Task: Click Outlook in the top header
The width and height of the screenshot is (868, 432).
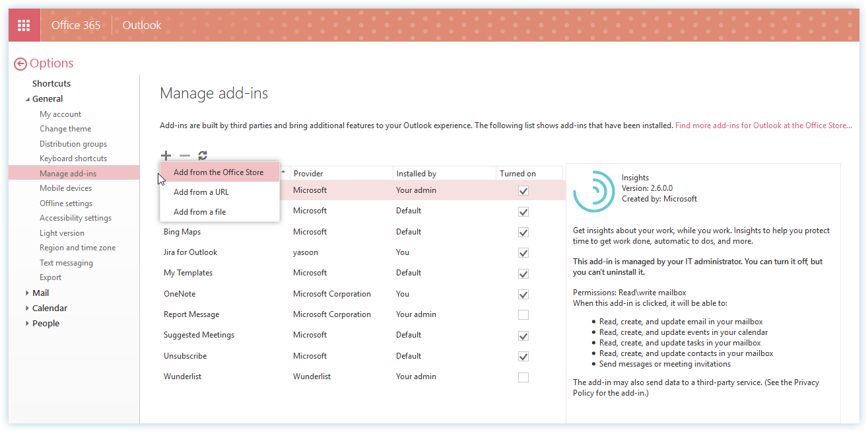Action: [x=142, y=25]
